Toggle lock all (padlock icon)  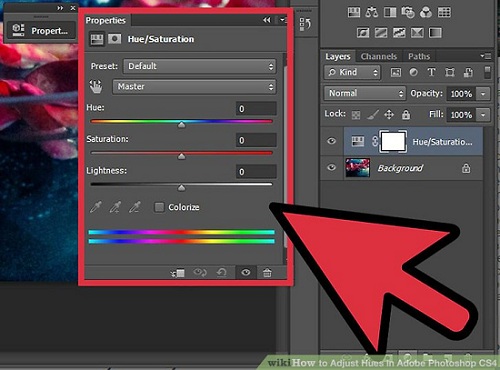406,115
